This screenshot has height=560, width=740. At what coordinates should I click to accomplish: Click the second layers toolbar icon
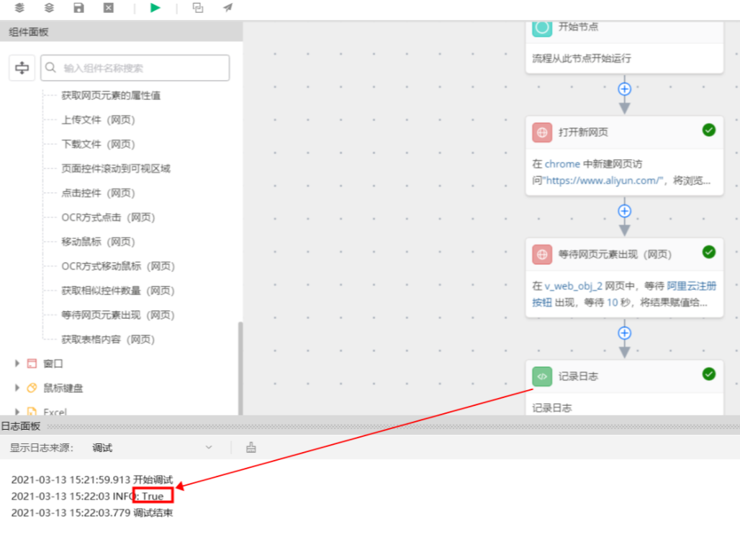pyautogui.click(x=49, y=7)
